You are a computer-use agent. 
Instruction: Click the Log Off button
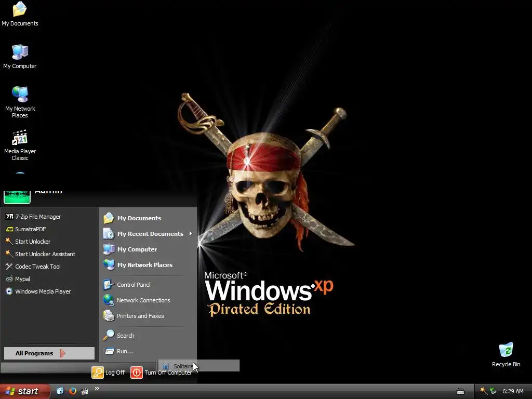[108, 373]
